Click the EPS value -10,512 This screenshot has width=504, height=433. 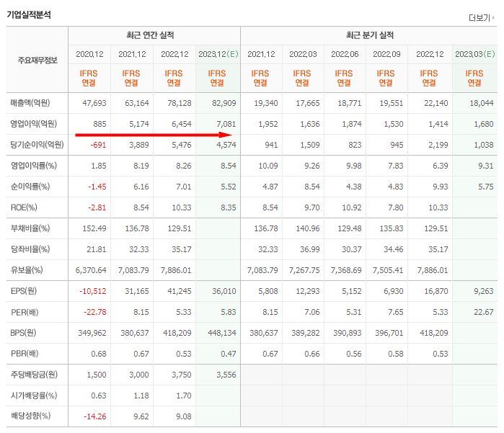pyautogui.click(x=93, y=291)
